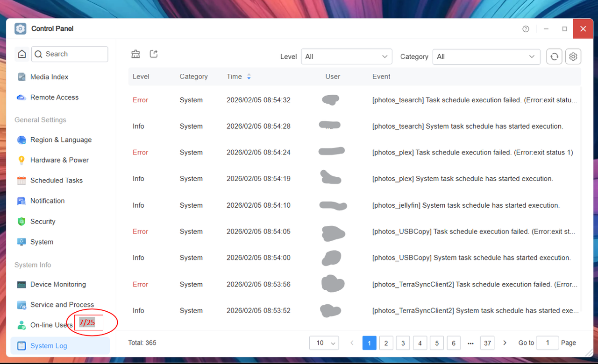Click the Control Panel home icon
Image resolution: width=598 pixels, height=364 pixels.
point(21,54)
